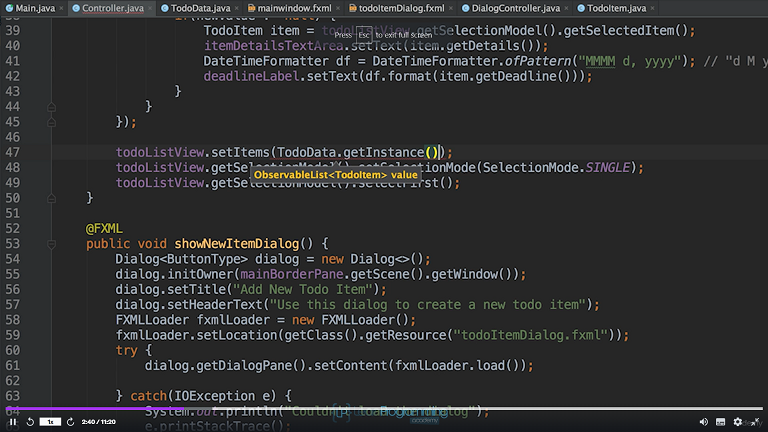The width and height of the screenshot is (768, 432).
Task: Click line number 59 in the gutter
Action: (13, 335)
